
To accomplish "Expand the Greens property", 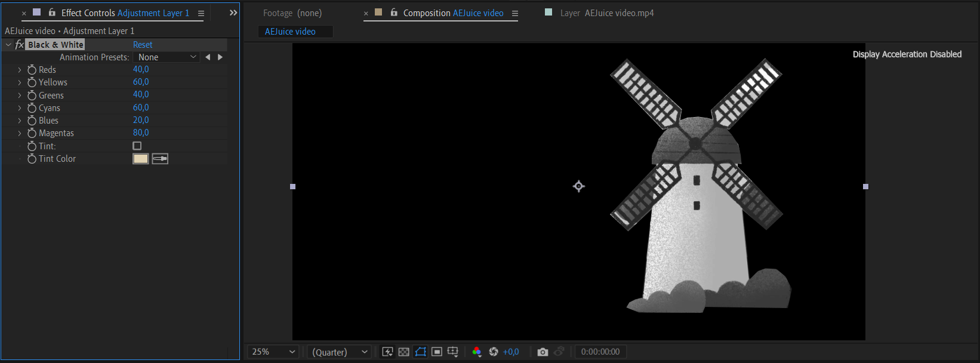I will tap(19, 96).
